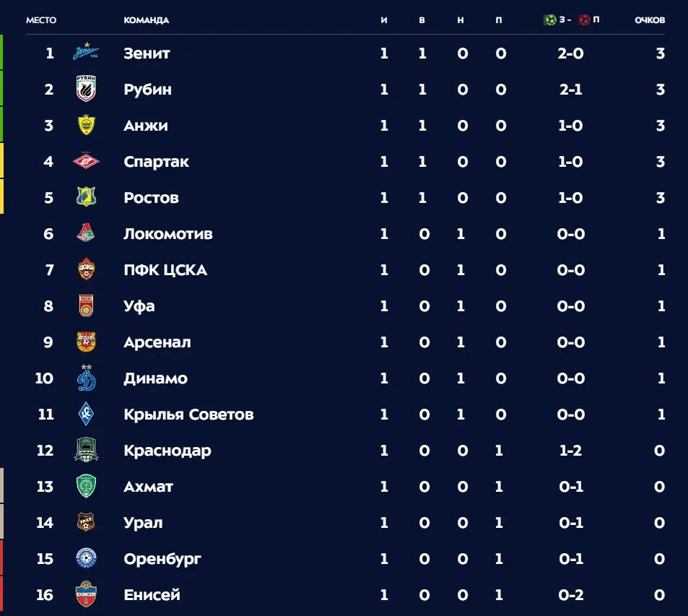Image resolution: width=688 pixels, height=616 pixels.
Task: Click the Енисей club shield
Action: pos(87,595)
